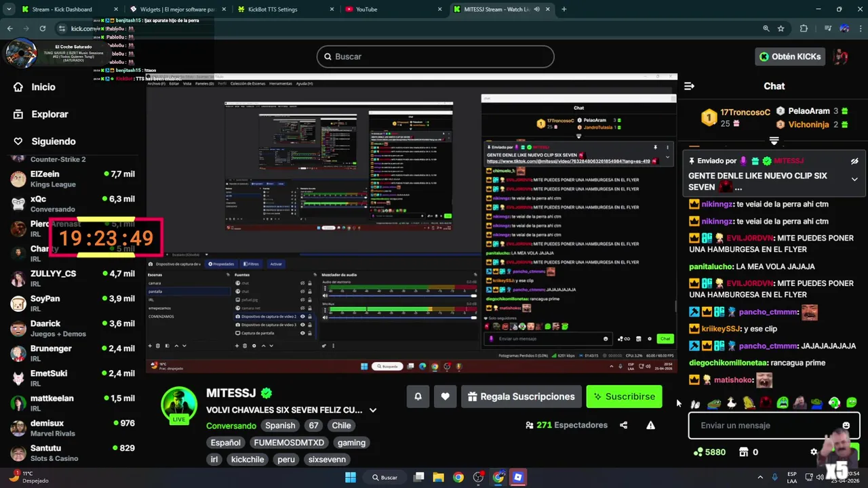Open xQc's channel in the sidebar
This screenshot has width=868, height=488.
click(x=73, y=204)
